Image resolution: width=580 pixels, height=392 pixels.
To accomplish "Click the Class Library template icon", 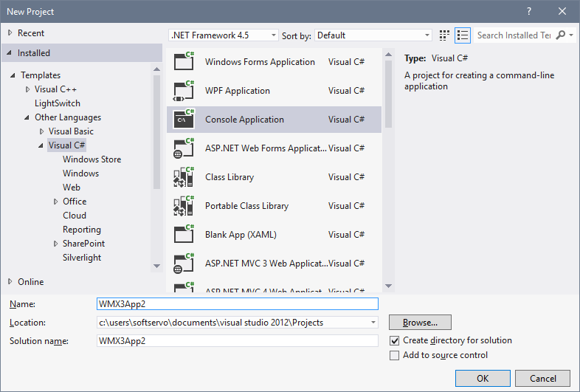I will (x=184, y=177).
